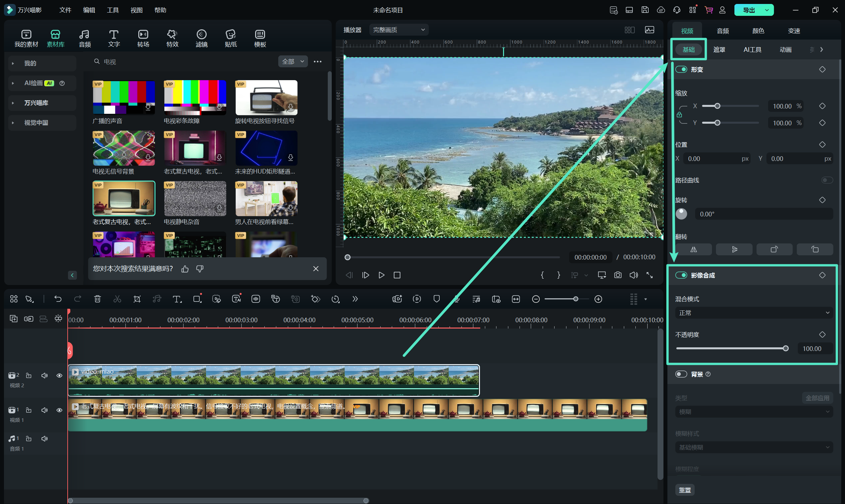Viewport: 845px width, 504px height.
Task: Click the horizontal flip icon under 翻转
Action: (693, 249)
